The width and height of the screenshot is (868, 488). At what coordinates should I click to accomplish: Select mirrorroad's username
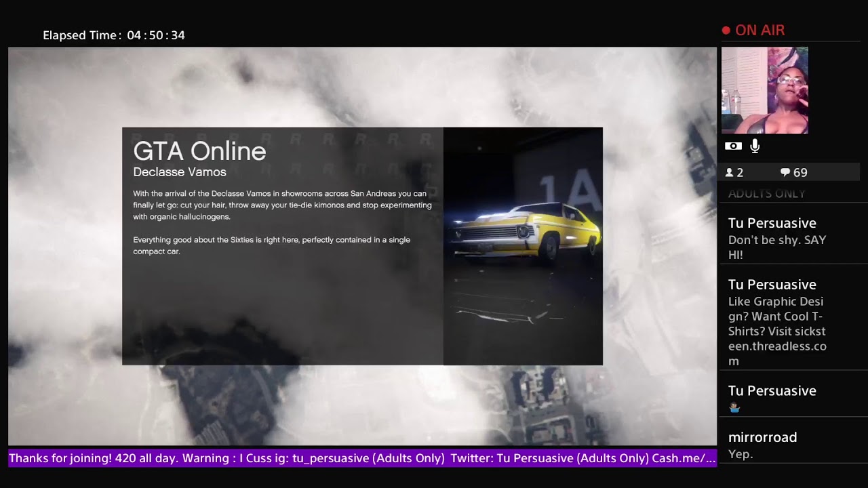[x=762, y=438]
